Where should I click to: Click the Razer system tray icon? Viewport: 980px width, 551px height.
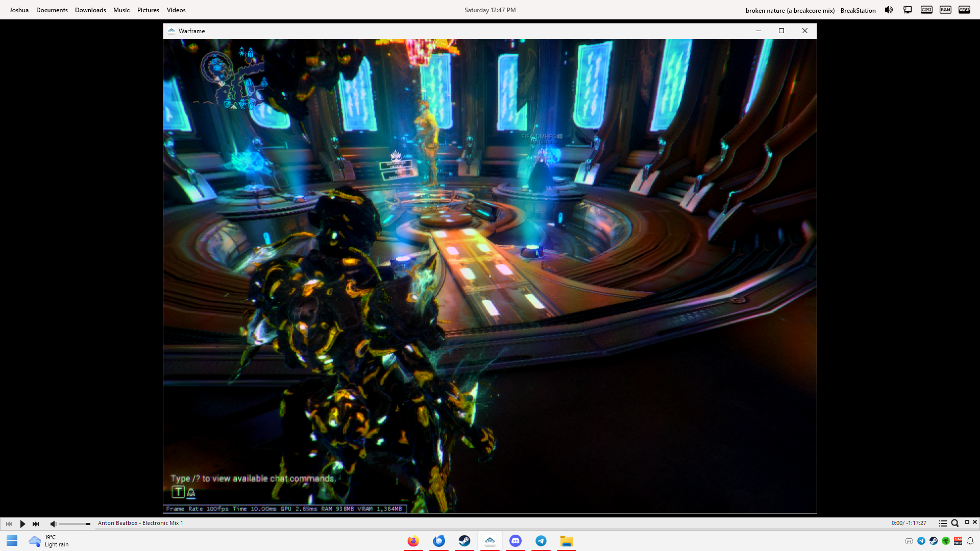pyautogui.click(x=946, y=541)
